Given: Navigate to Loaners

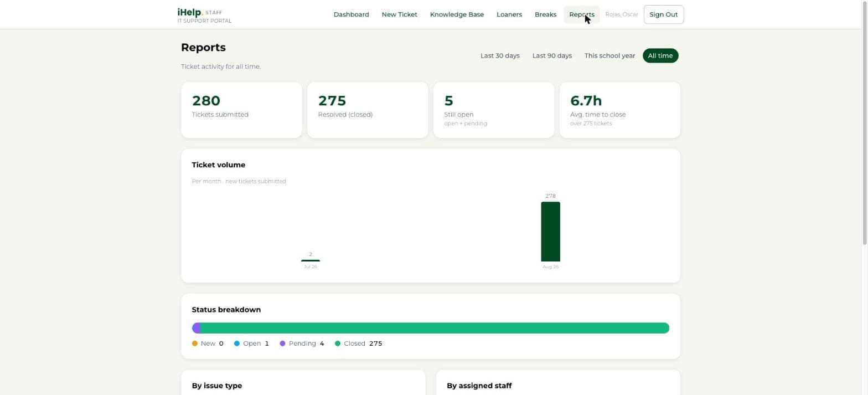Looking at the screenshot, I should (x=509, y=14).
